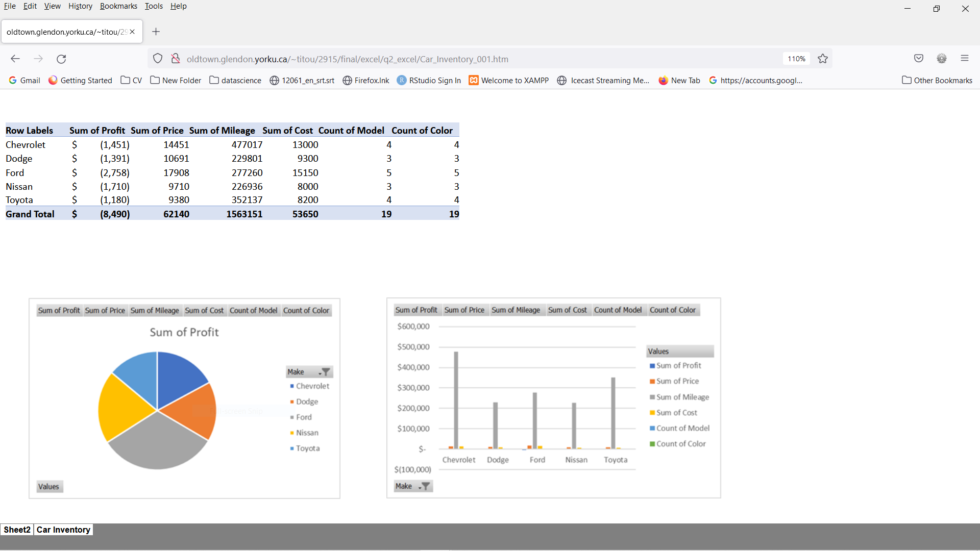The image size is (980, 551).
Task: Open the File menu
Action: [x=10, y=6]
